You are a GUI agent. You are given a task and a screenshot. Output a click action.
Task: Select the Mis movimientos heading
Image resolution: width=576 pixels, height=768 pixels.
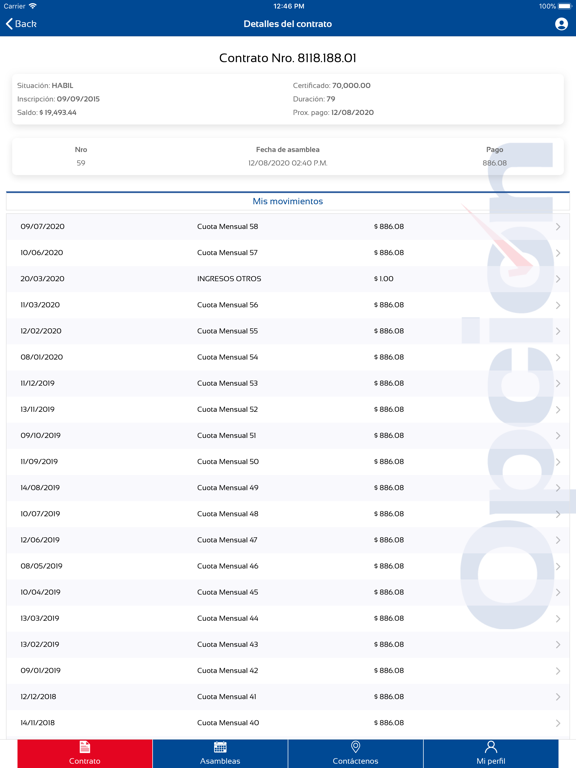(288, 201)
